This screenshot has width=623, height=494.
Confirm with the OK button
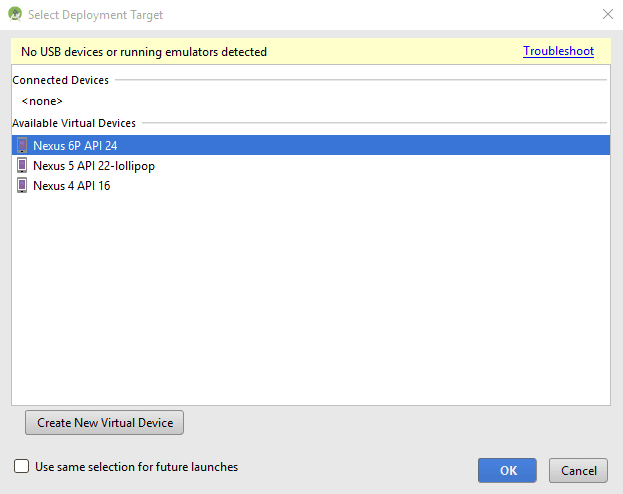507,470
